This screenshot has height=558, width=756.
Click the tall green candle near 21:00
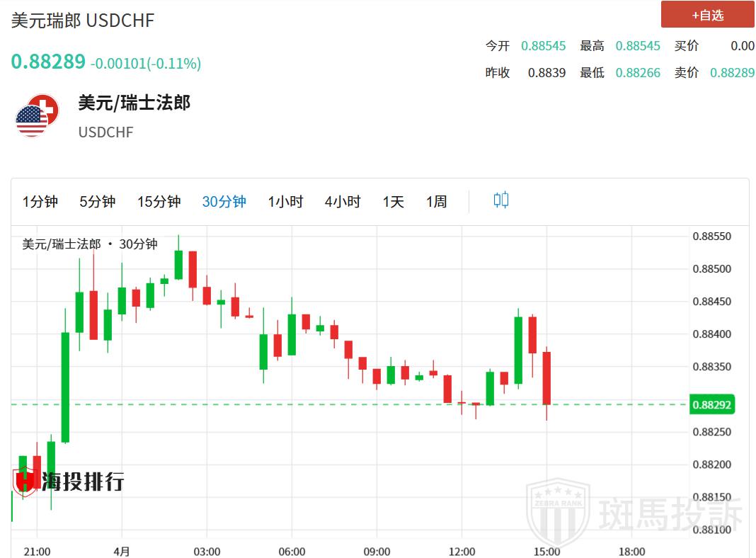(x=65, y=387)
